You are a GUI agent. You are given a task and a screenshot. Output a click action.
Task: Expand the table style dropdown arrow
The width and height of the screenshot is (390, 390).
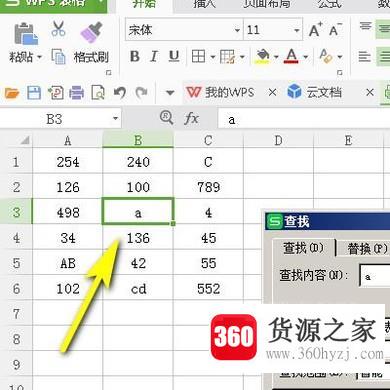click(x=242, y=57)
